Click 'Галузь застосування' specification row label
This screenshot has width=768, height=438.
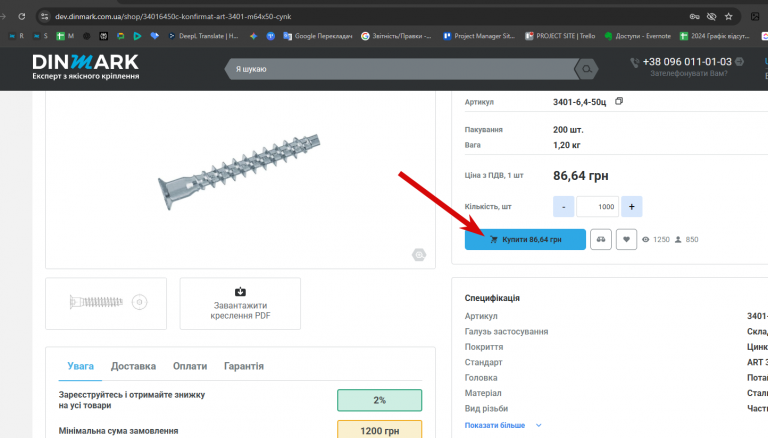tap(506, 332)
